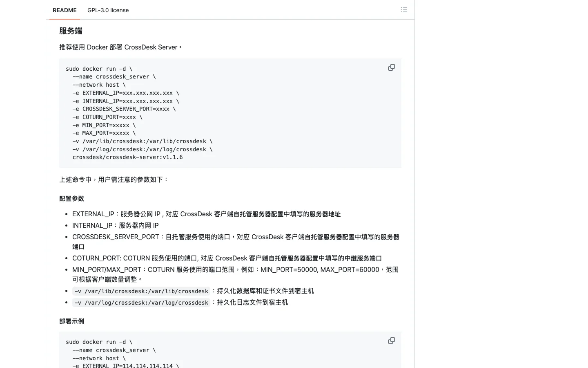Click the 部署示例 heading

pos(71,321)
